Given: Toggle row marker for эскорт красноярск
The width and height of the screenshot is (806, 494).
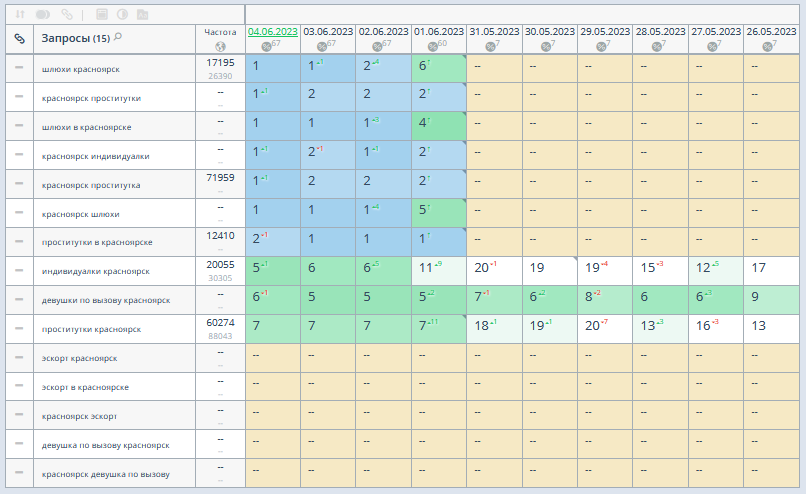Looking at the screenshot, I should pyautogui.click(x=19, y=358).
